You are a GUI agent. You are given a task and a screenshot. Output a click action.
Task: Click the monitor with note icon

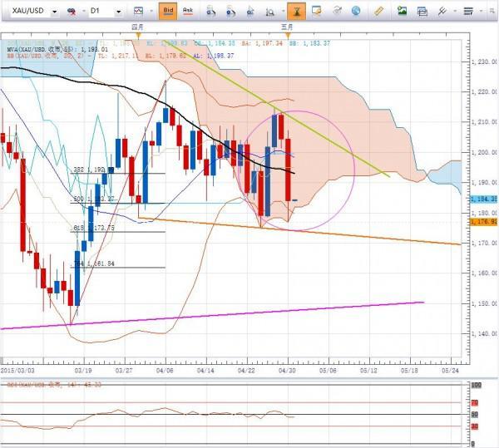pyautogui.click(x=316, y=11)
